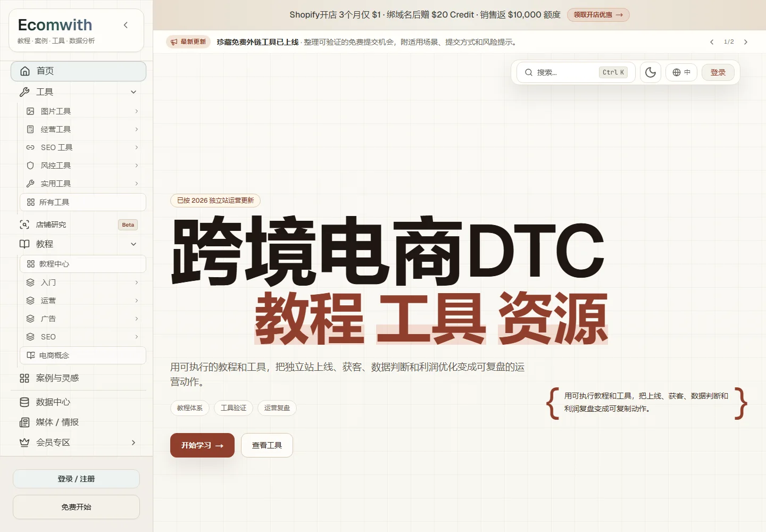Image resolution: width=766 pixels, height=532 pixels.
Task: Expand the 经营工具 submenu arrow
Action: tap(137, 129)
